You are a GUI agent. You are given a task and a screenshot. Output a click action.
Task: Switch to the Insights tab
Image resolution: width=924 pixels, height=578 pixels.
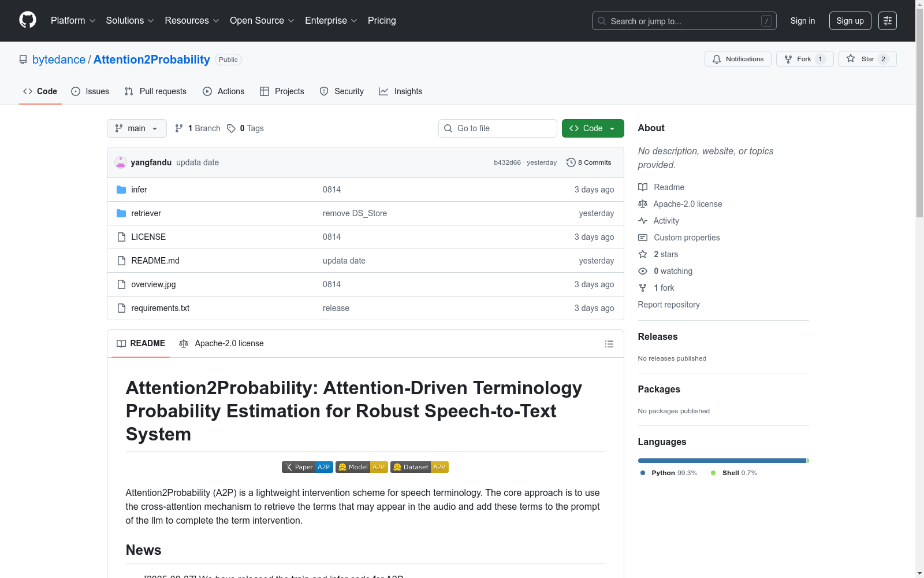click(401, 91)
